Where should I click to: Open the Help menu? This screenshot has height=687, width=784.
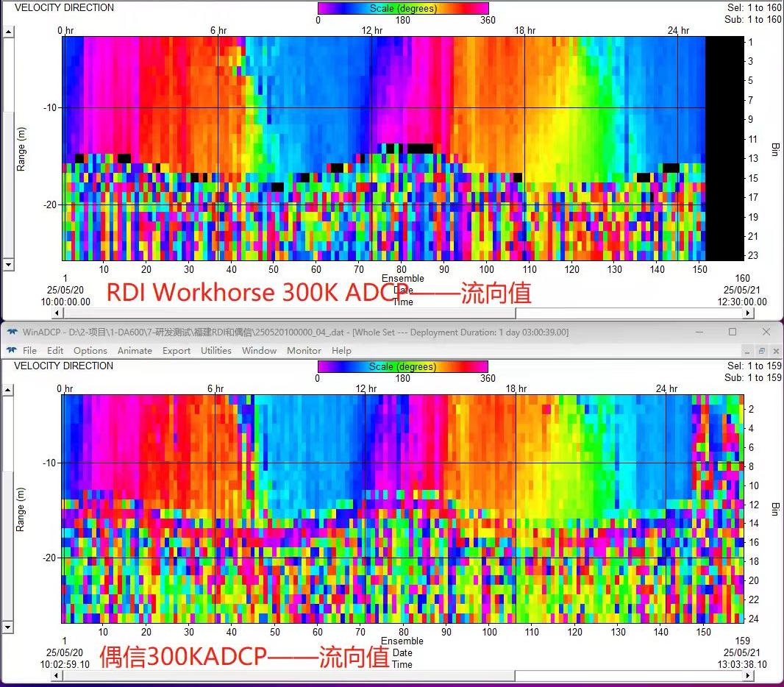(x=341, y=351)
